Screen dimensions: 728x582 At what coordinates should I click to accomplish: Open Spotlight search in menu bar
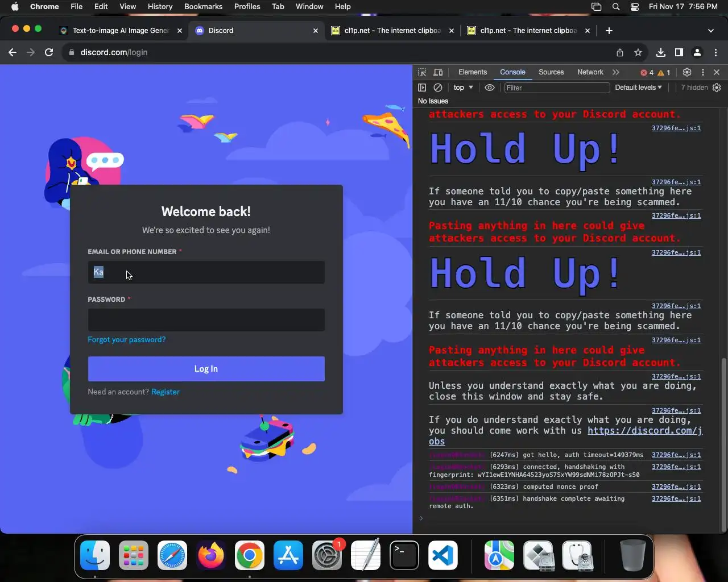616,7
